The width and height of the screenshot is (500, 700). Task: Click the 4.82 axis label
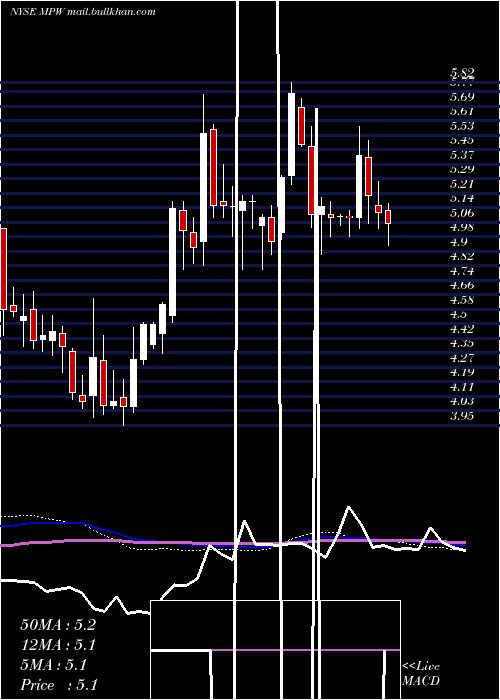point(462,256)
